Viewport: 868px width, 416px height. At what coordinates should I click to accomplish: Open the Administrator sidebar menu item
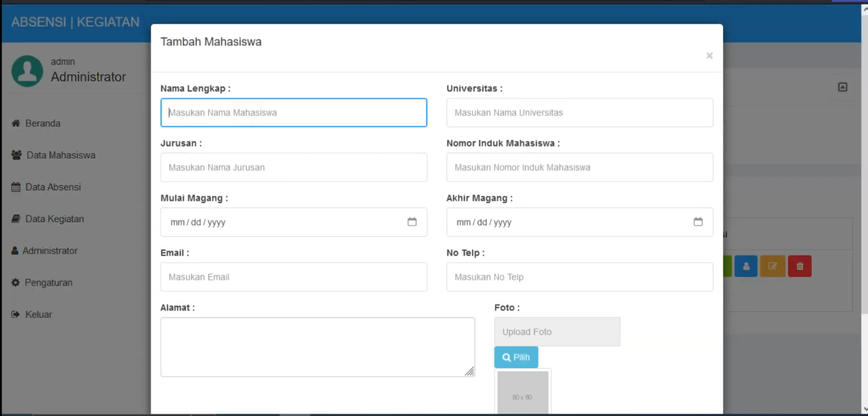pyautogui.click(x=44, y=251)
